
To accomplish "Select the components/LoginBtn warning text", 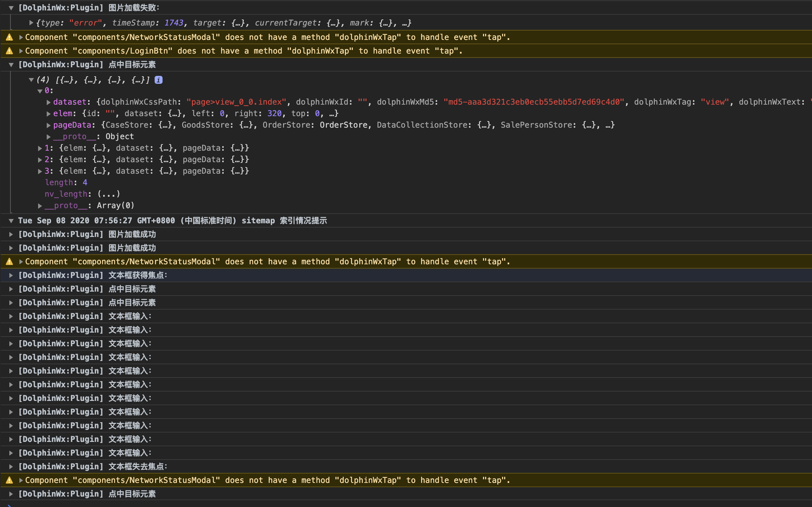I will coord(244,51).
